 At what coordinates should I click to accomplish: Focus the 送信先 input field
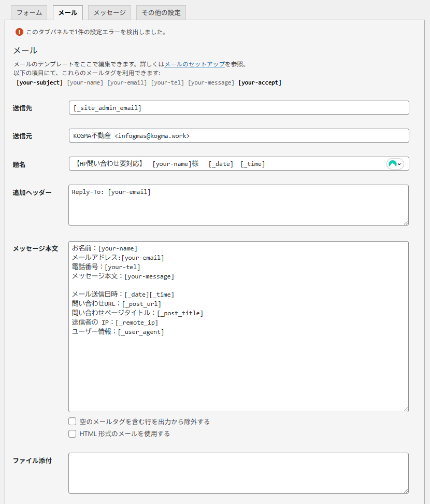tap(238, 108)
